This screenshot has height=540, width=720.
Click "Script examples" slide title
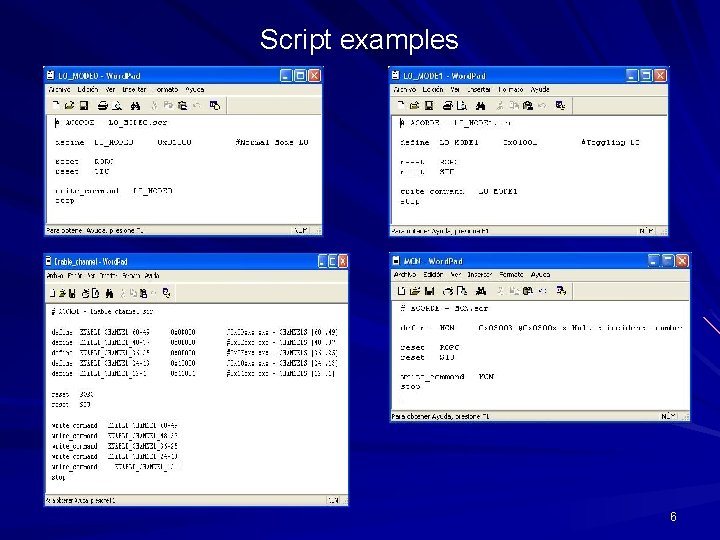(x=359, y=39)
